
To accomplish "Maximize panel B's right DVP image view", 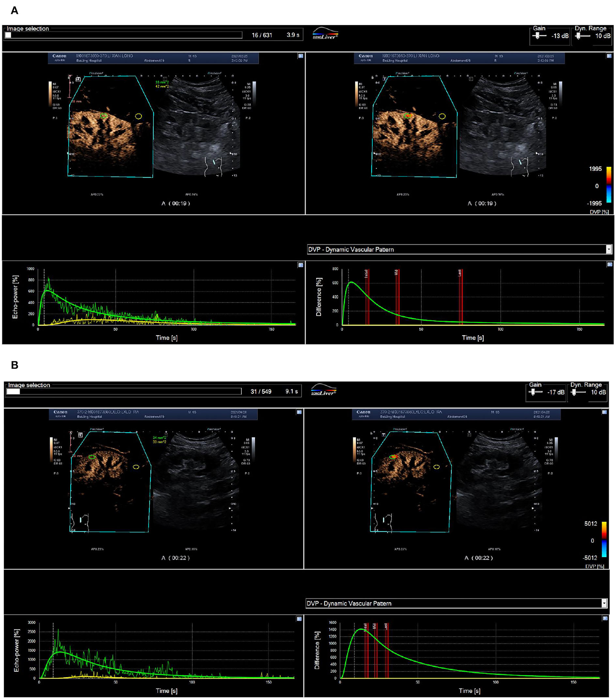I will (x=604, y=412).
